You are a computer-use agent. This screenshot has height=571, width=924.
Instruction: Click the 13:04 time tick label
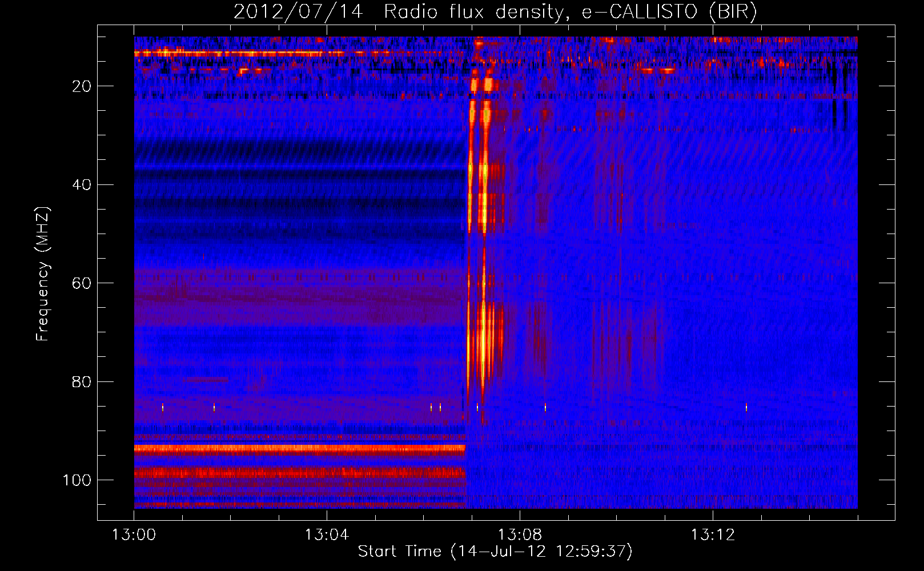[327, 535]
